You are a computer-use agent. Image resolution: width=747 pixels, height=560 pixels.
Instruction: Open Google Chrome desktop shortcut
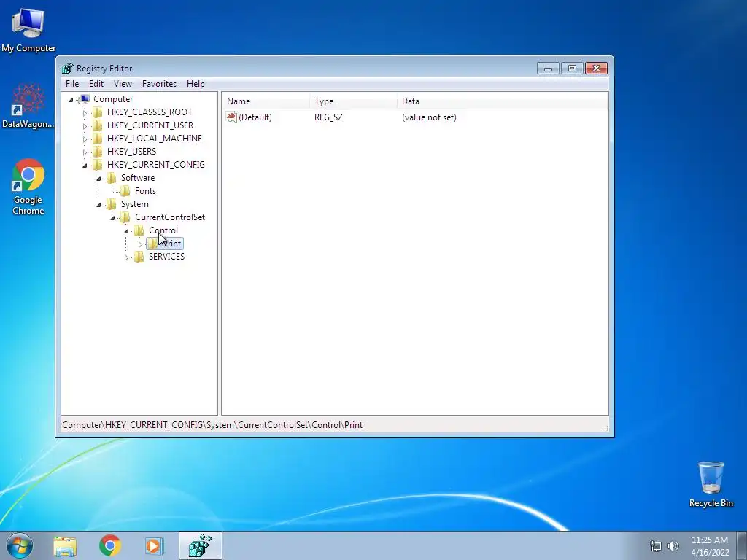click(x=28, y=187)
